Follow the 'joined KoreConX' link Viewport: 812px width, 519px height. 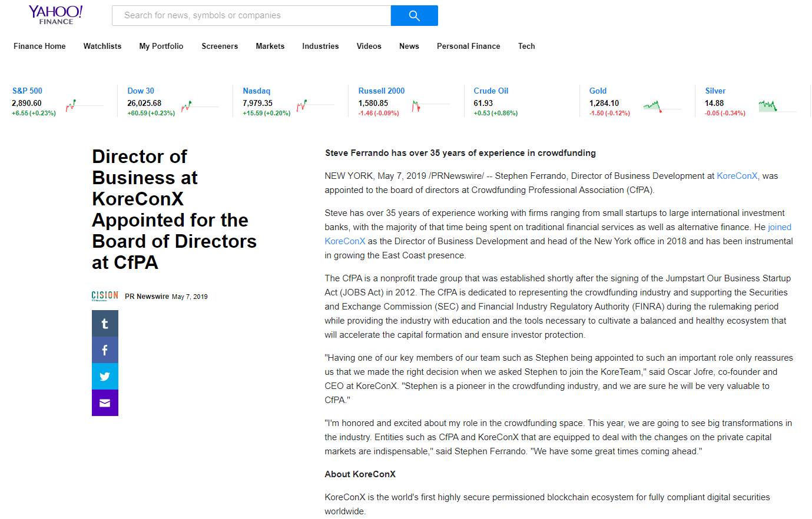tap(780, 227)
